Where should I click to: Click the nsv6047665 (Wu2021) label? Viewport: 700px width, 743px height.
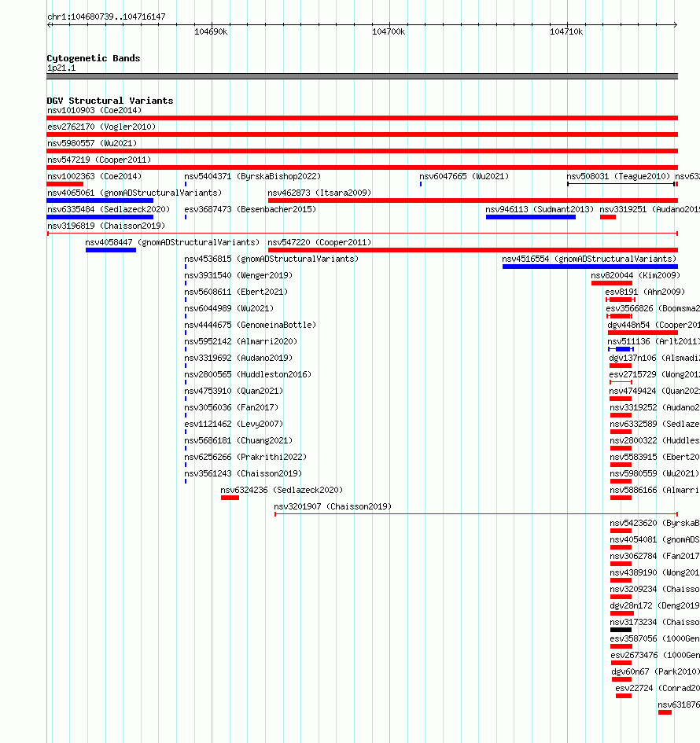[464, 176]
